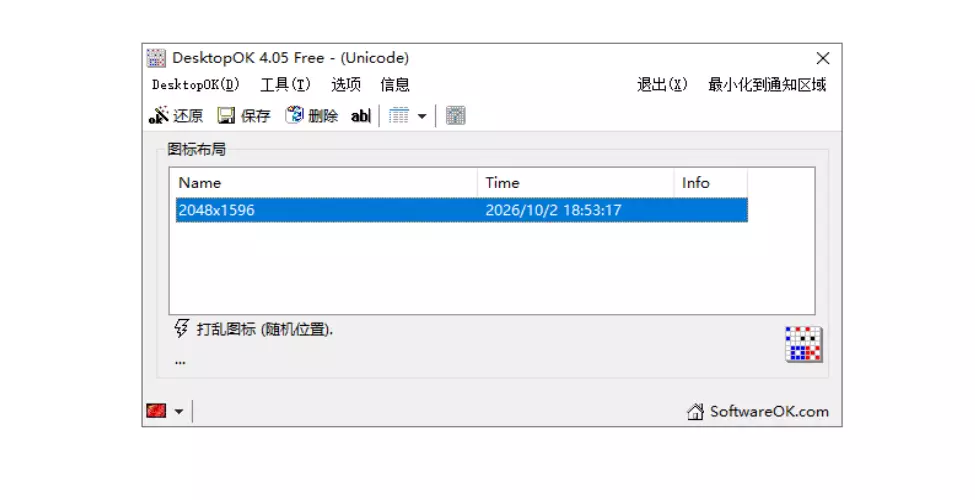Screen dimensions: 975x500
Task: Click 打乱图标 (随机位置) link
Action: tap(265, 330)
